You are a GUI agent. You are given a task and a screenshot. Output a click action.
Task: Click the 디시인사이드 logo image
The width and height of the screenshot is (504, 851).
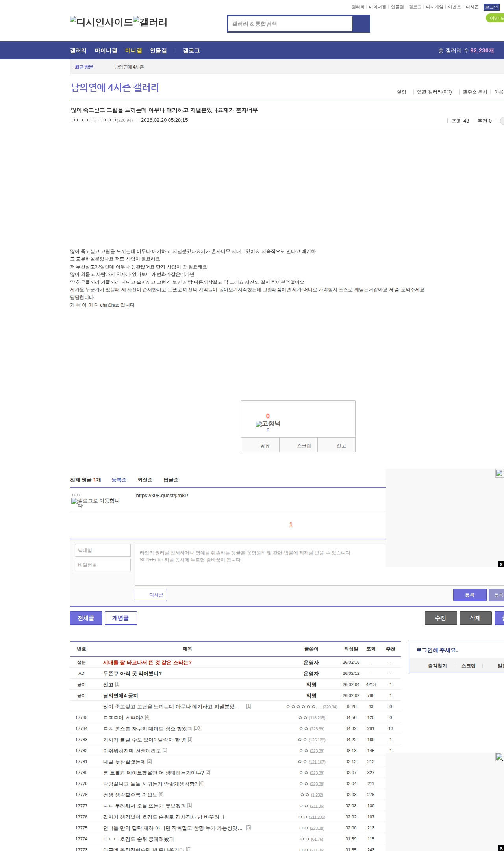click(x=101, y=22)
